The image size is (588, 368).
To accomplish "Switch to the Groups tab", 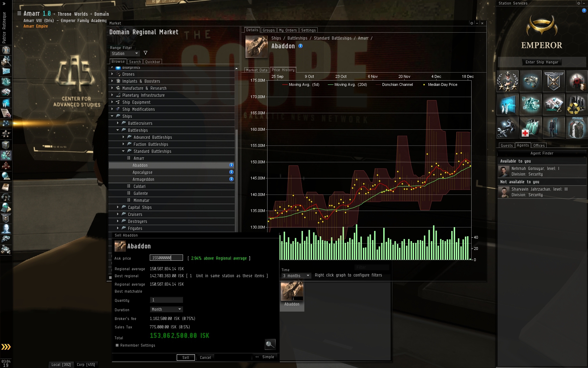I will (269, 30).
